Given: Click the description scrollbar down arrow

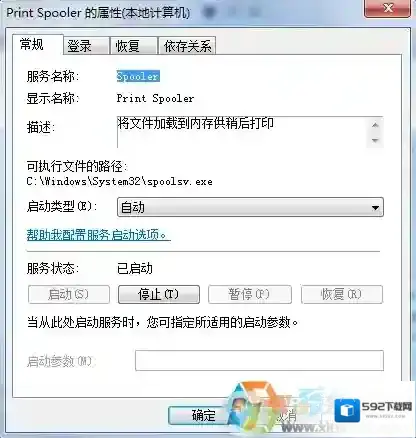Looking at the screenshot, I should coord(375,140).
